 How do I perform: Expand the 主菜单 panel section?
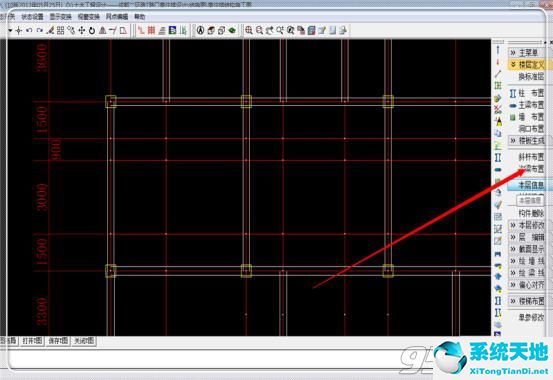[525, 53]
